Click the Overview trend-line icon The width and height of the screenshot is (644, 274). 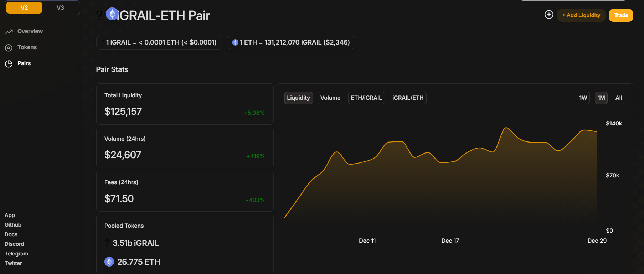(x=9, y=32)
